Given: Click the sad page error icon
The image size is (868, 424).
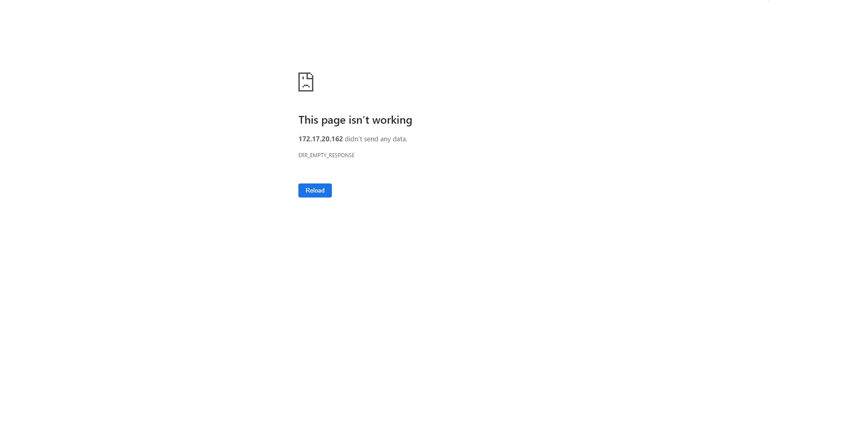Looking at the screenshot, I should (x=306, y=82).
